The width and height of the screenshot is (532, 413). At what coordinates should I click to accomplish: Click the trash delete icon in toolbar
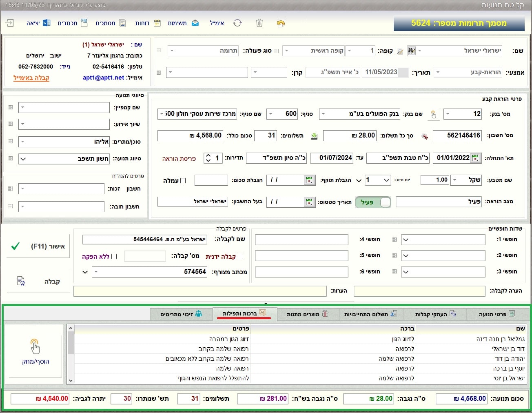point(259,23)
